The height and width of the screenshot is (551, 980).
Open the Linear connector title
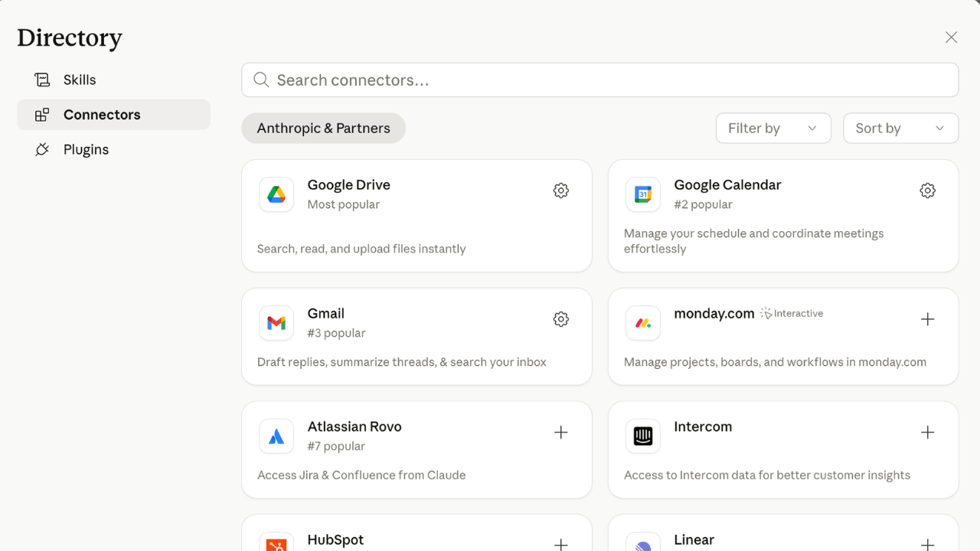[694, 540]
